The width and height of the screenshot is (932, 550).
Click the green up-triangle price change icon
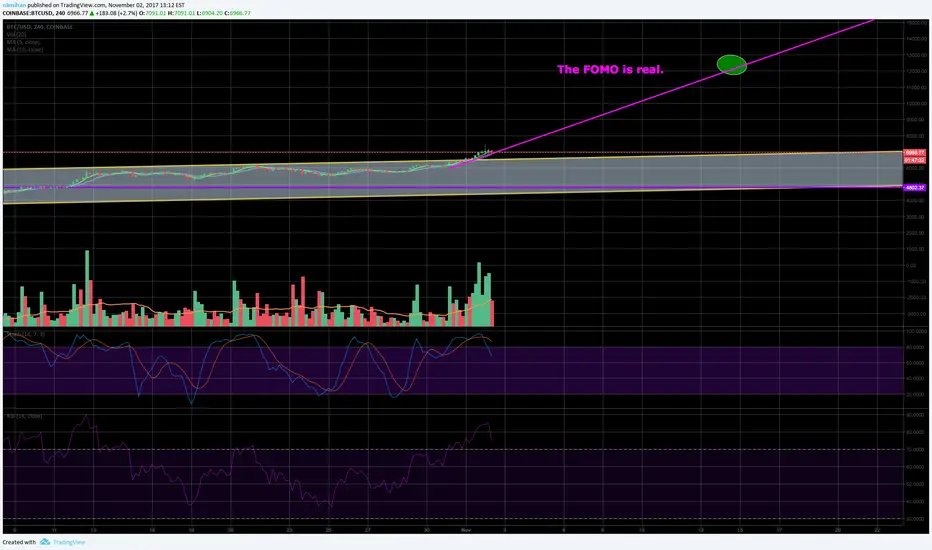[x=92, y=12]
